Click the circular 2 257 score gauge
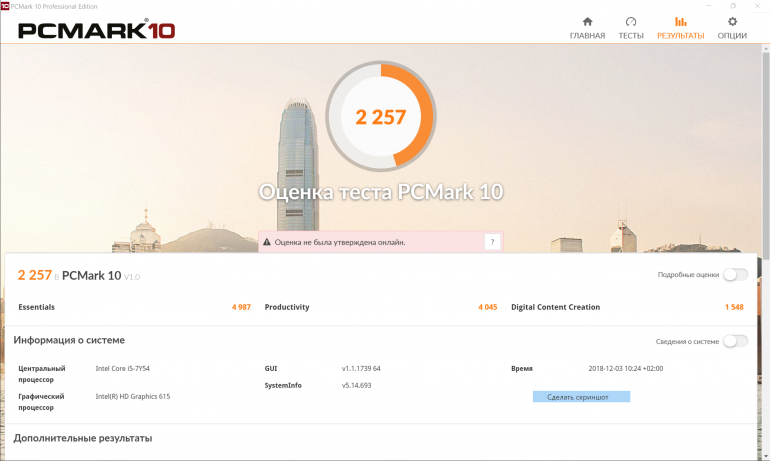 click(x=381, y=117)
